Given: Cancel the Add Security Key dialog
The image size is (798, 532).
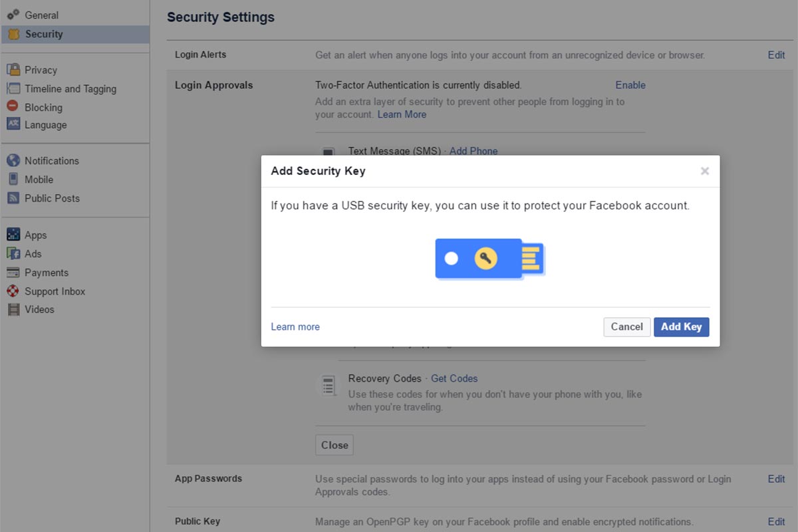Looking at the screenshot, I should click(626, 327).
